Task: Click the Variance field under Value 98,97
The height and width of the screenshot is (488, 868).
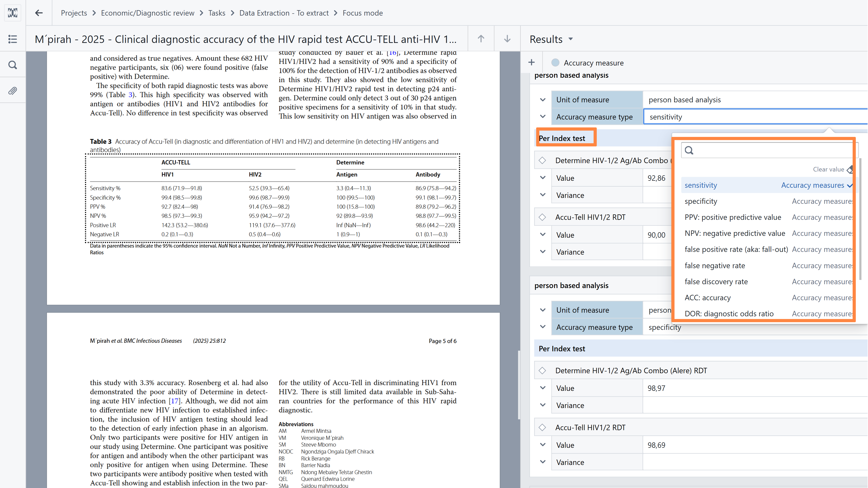Action: pyautogui.click(x=755, y=405)
